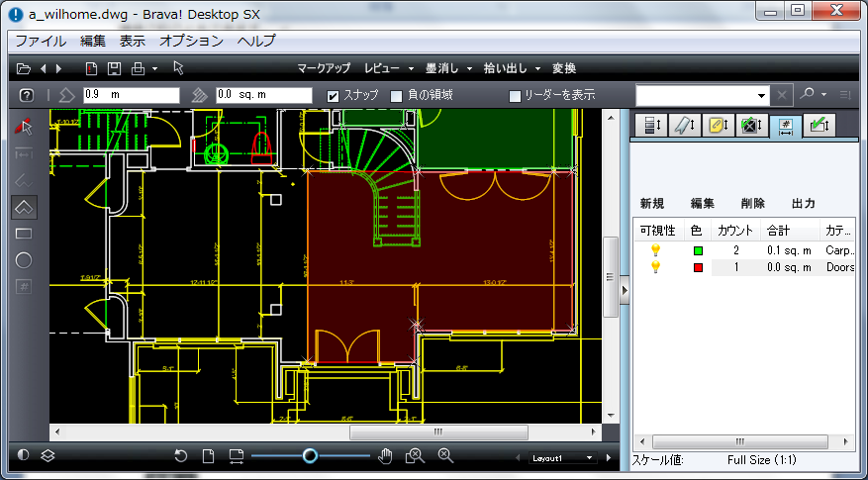This screenshot has width=868, height=480.
Task: Go to previous file with left arrow
Action: [44, 68]
